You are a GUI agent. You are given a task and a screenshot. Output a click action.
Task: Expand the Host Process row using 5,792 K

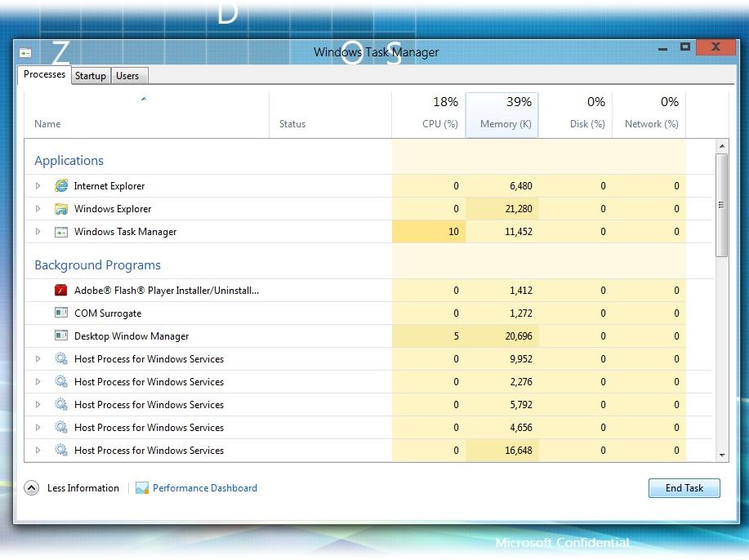tap(38, 405)
